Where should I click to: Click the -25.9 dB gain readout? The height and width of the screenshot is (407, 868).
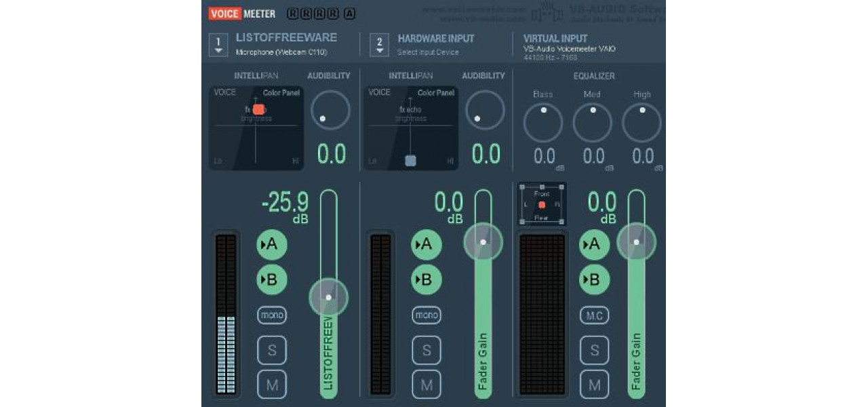[285, 207]
